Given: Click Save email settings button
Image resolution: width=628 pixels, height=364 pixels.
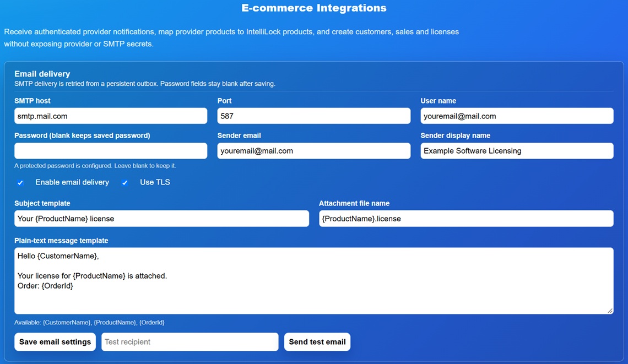Looking at the screenshot, I should click(x=55, y=342).
